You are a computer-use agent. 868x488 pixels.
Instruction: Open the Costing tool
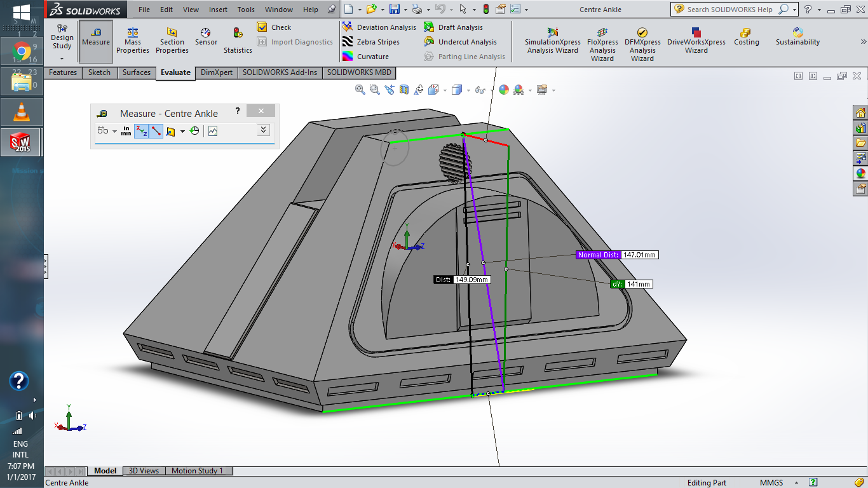click(747, 38)
